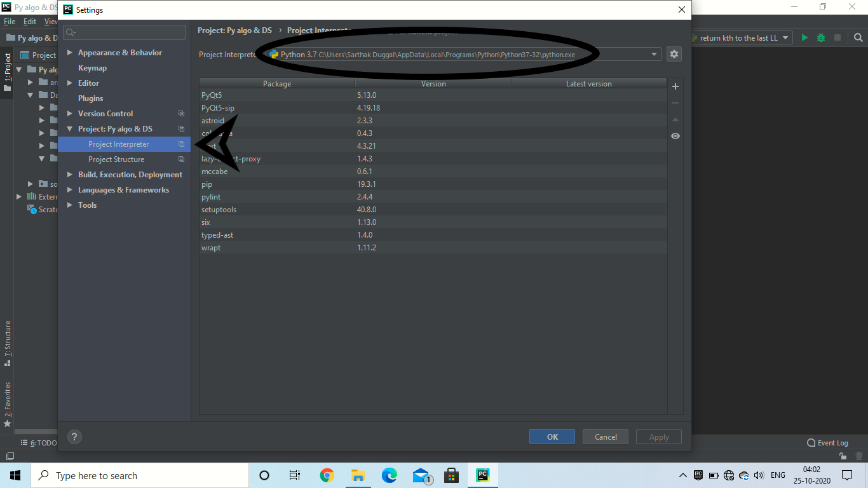
Task: Select the typed-ast package row
Action: [x=433, y=235]
